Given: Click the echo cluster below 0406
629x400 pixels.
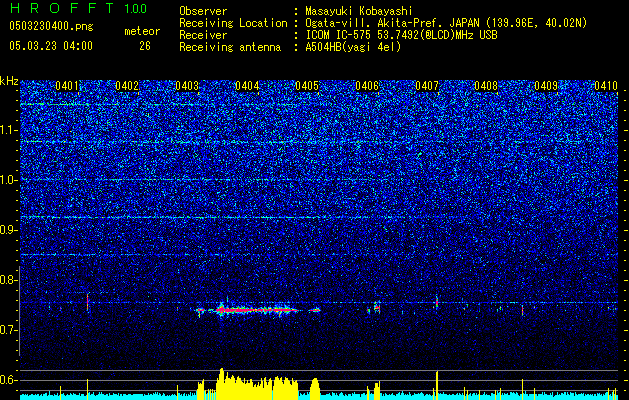Looking at the screenshot, I should (375, 308).
